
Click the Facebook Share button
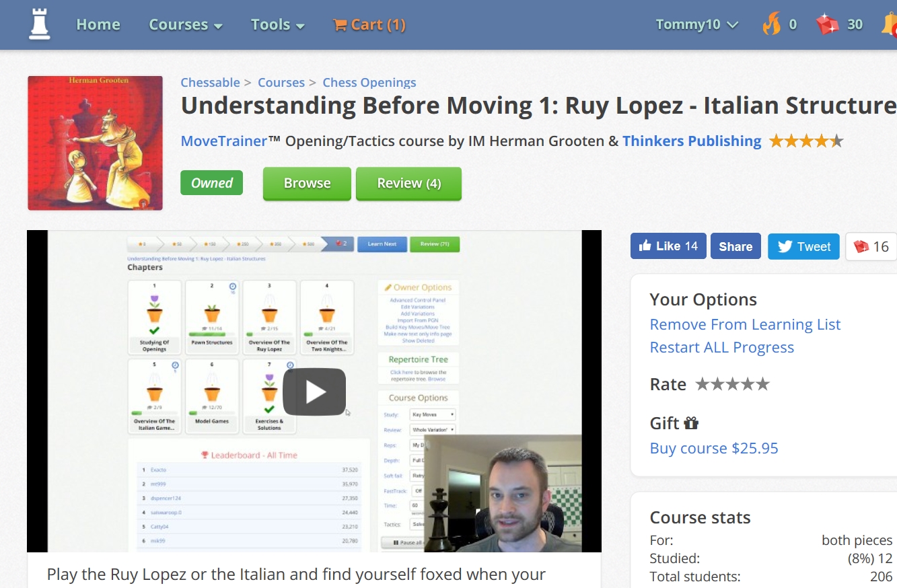735,246
